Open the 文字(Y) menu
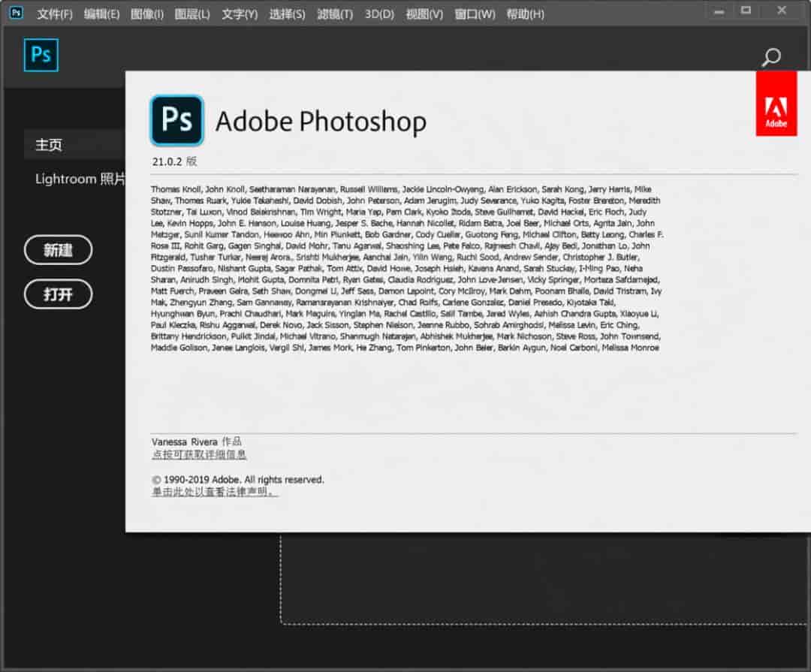Viewport: 811px width, 672px height. [240, 14]
